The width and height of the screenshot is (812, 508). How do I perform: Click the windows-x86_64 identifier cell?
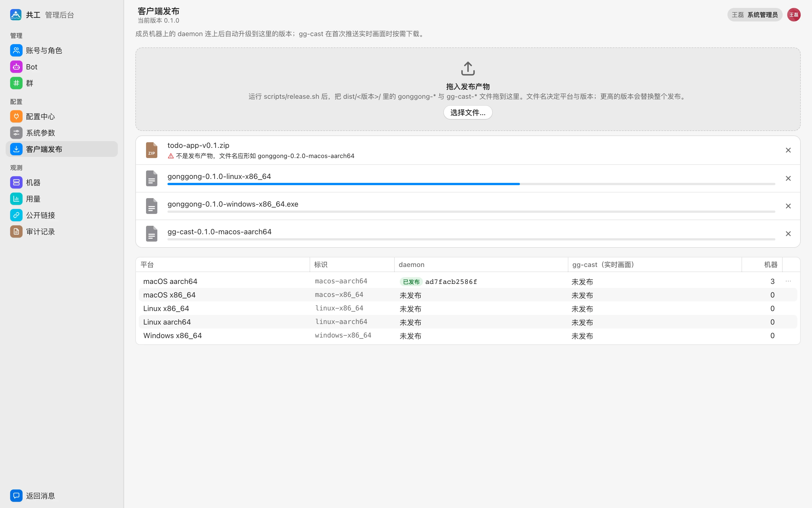coord(343,335)
